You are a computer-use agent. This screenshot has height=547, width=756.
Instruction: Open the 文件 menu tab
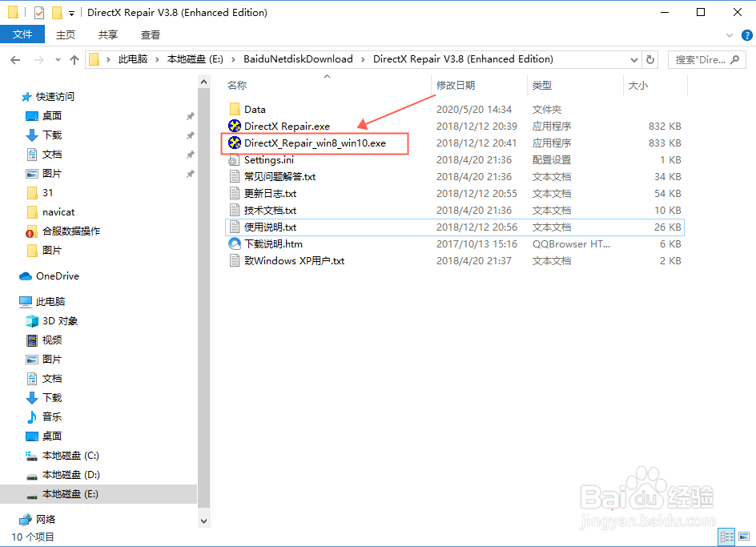point(22,34)
